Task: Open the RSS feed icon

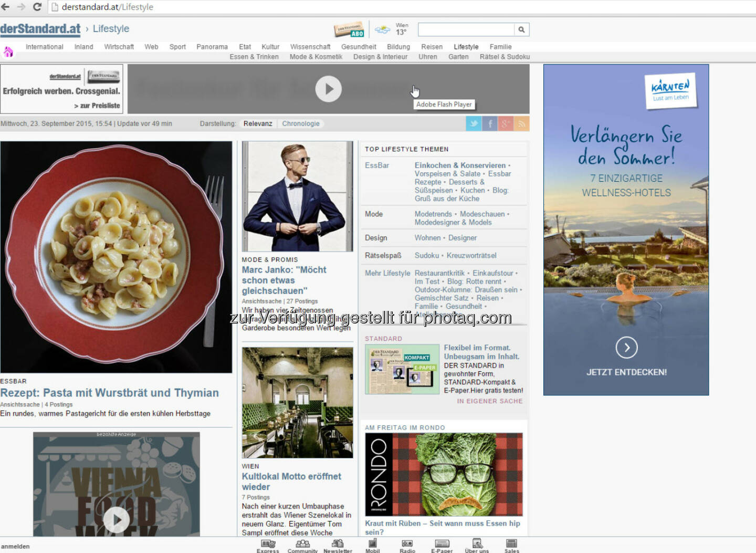Action: (x=521, y=123)
